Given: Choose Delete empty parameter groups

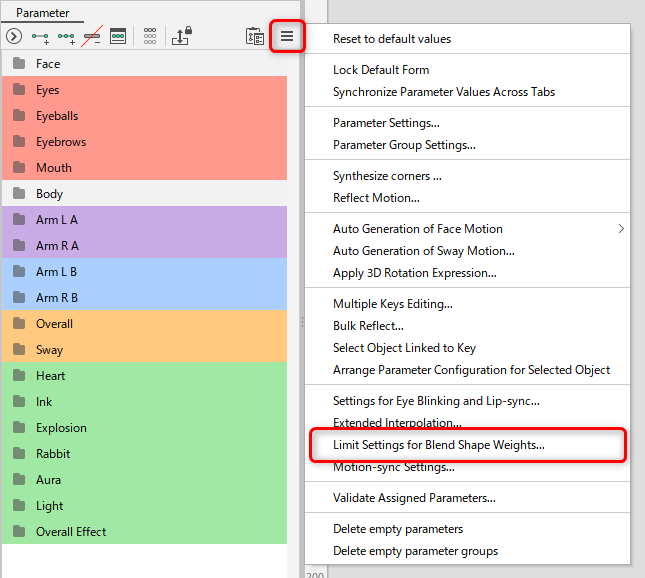Looking at the screenshot, I should coord(415,551).
